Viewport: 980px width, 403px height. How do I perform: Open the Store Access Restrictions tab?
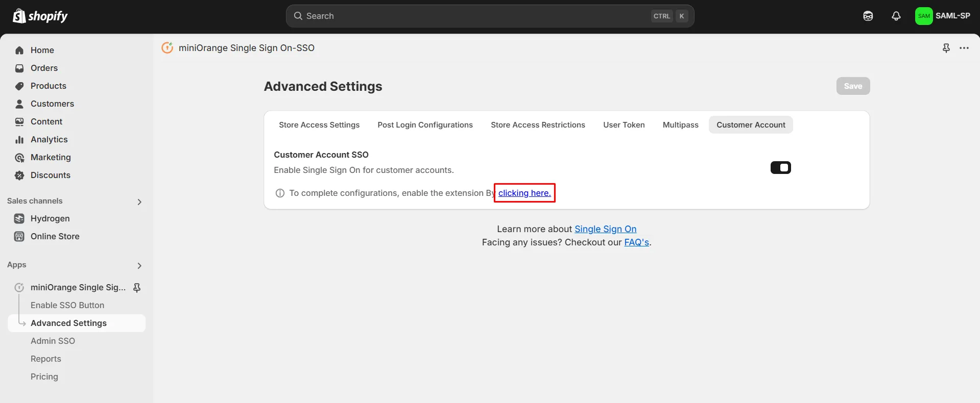pyautogui.click(x=538, y=125)
